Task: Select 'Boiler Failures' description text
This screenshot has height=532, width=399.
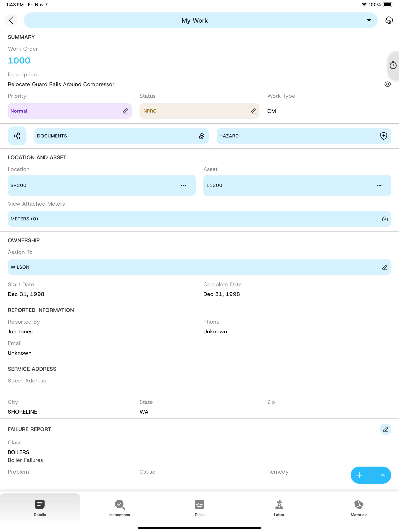Action: click(25, 460)
